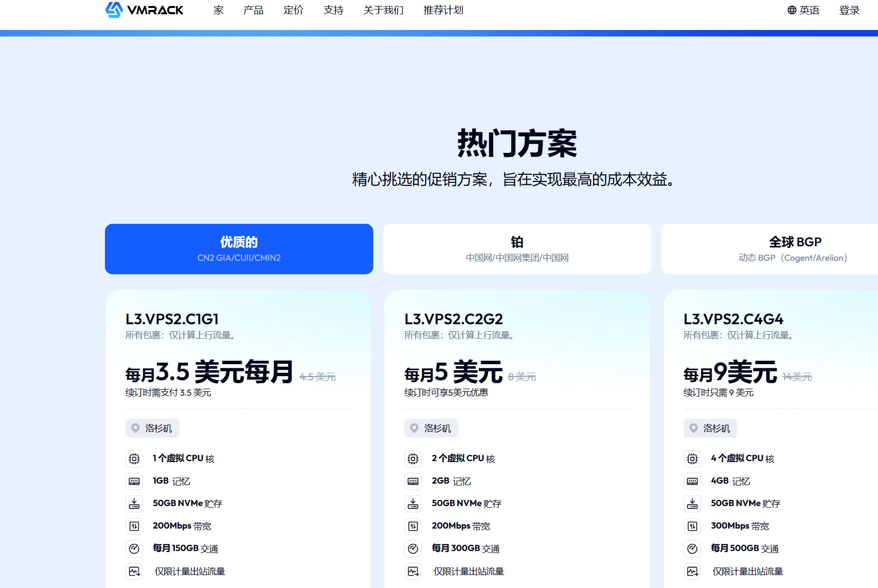Click the CPU icon in L3.VPS2.C1G1 card
The width and height of the screenshot is (878, 588).
pos(134,459)
